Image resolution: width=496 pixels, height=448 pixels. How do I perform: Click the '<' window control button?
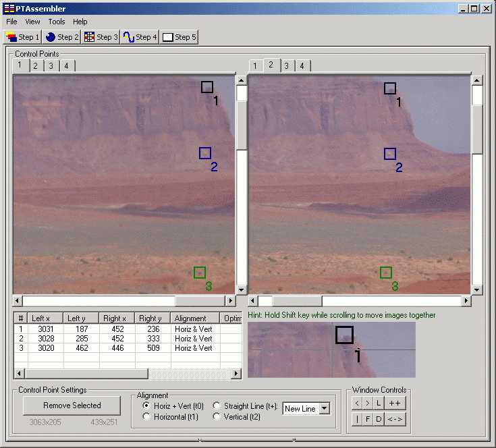point(357,403)
